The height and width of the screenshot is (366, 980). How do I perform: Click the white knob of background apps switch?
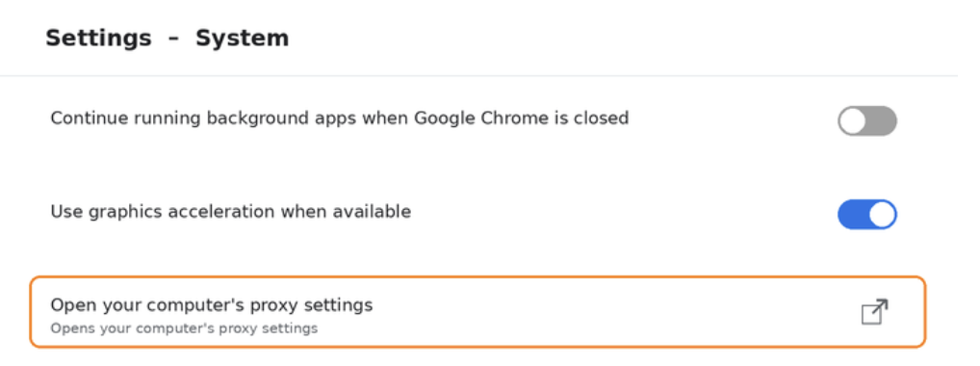852,120
